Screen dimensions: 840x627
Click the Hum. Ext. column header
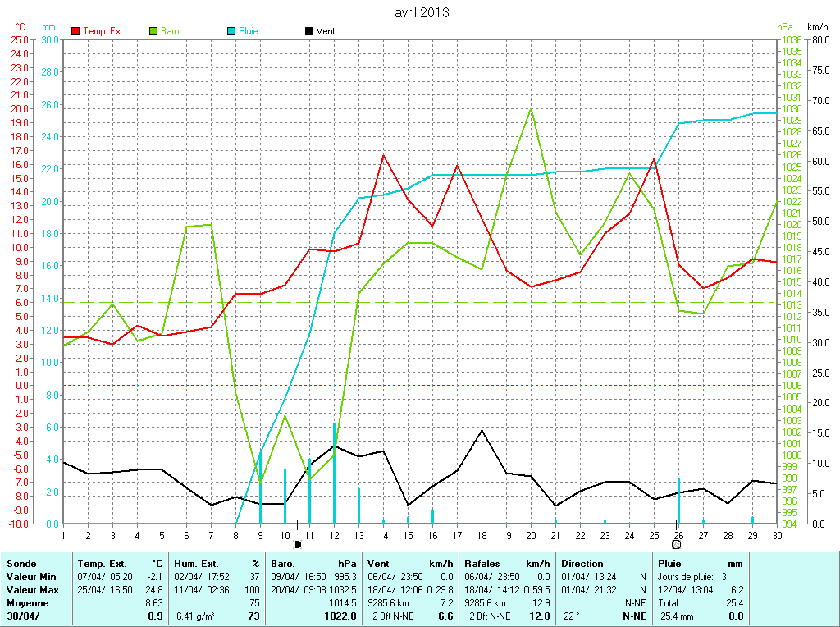(199, 564)
